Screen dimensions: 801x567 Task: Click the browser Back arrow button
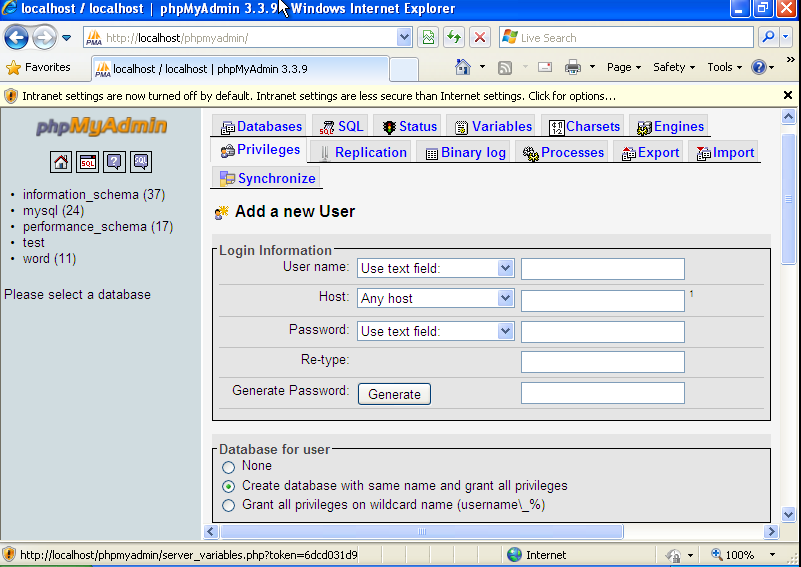point(17,38)
